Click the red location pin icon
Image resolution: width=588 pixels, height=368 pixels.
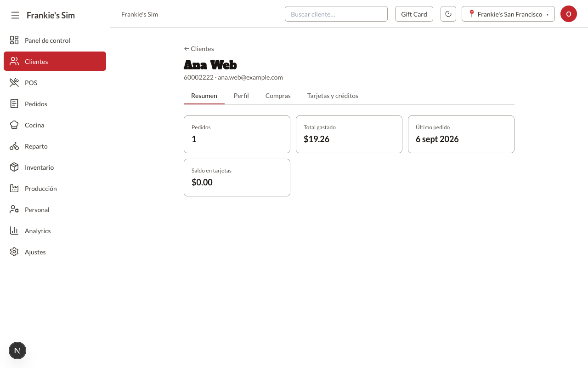[471, 14]
